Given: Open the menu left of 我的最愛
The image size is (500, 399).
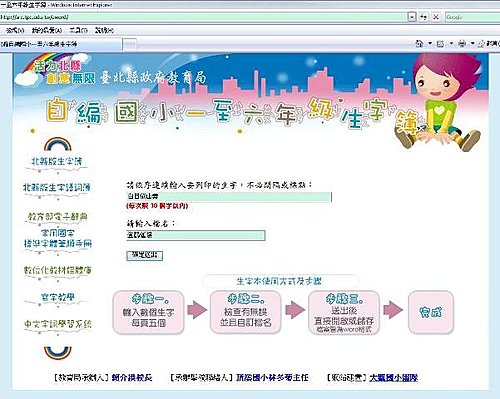Looking at the screenshot, I should point(15,31).
